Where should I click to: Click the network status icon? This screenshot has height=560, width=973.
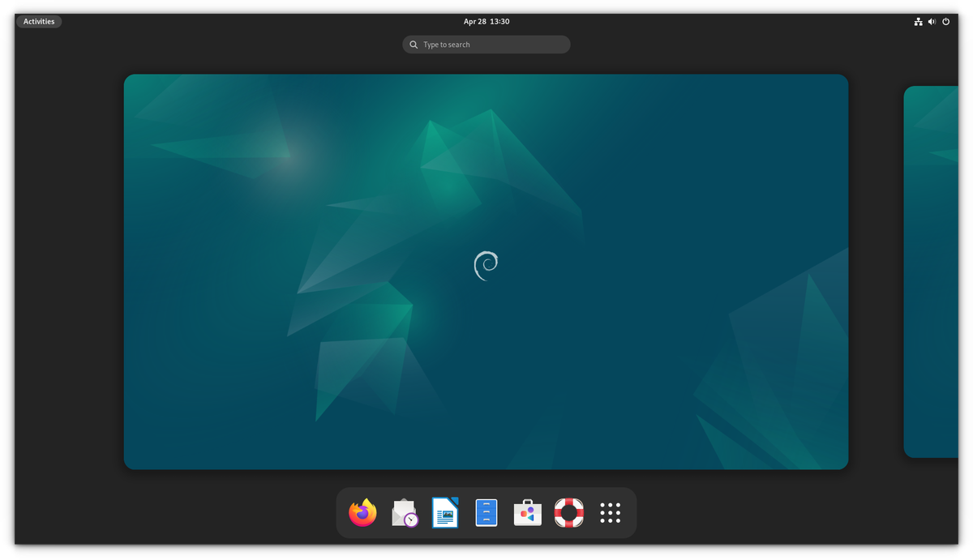[x=918, y=21]
